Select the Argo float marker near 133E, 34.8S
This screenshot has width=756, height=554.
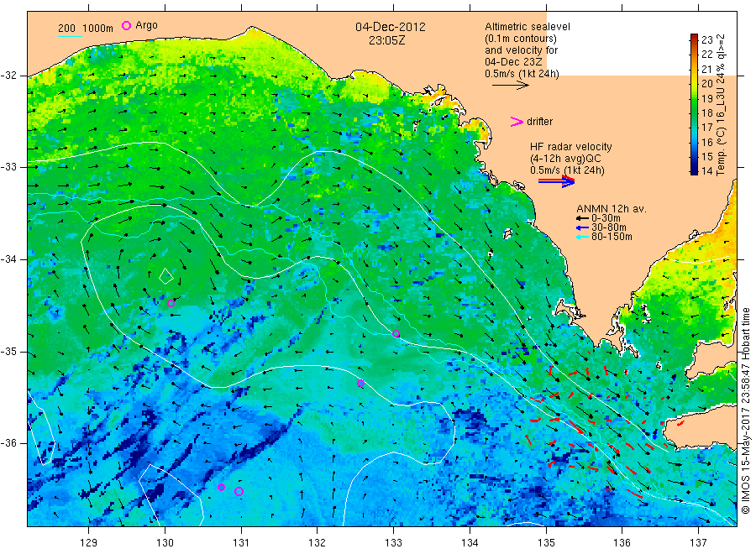click(x=396, y=333)
